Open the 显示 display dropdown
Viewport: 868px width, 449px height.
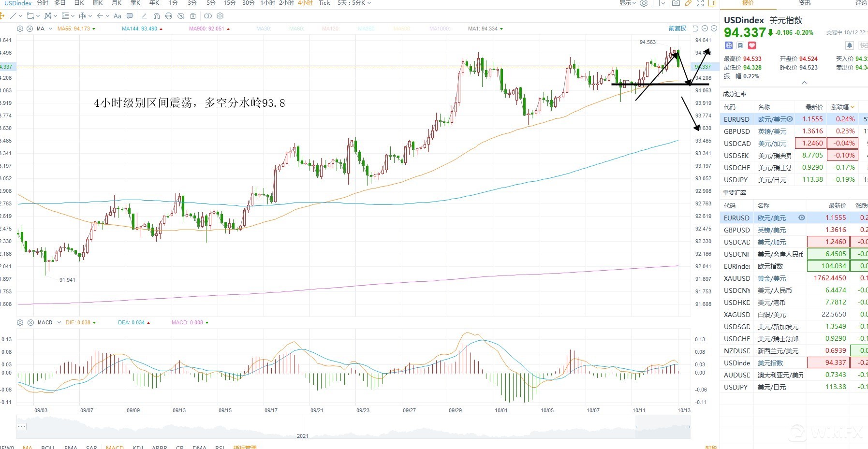[x=628, y=3]
